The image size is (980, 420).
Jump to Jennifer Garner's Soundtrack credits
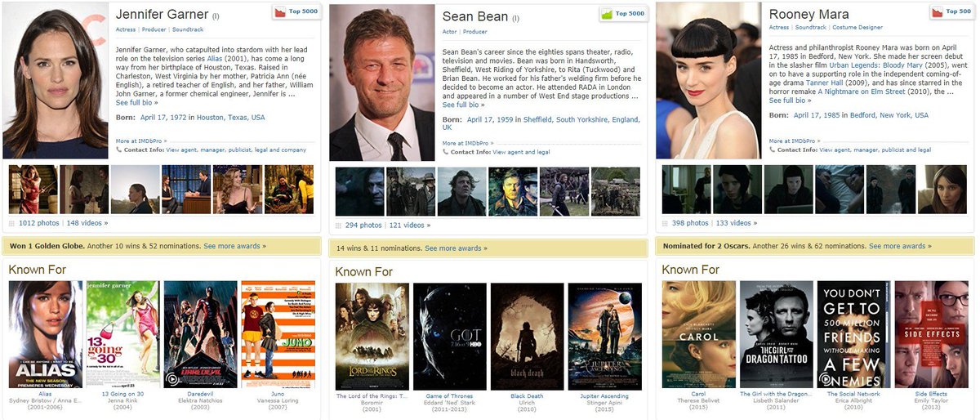pyautogui.click(x=188, y=29)
